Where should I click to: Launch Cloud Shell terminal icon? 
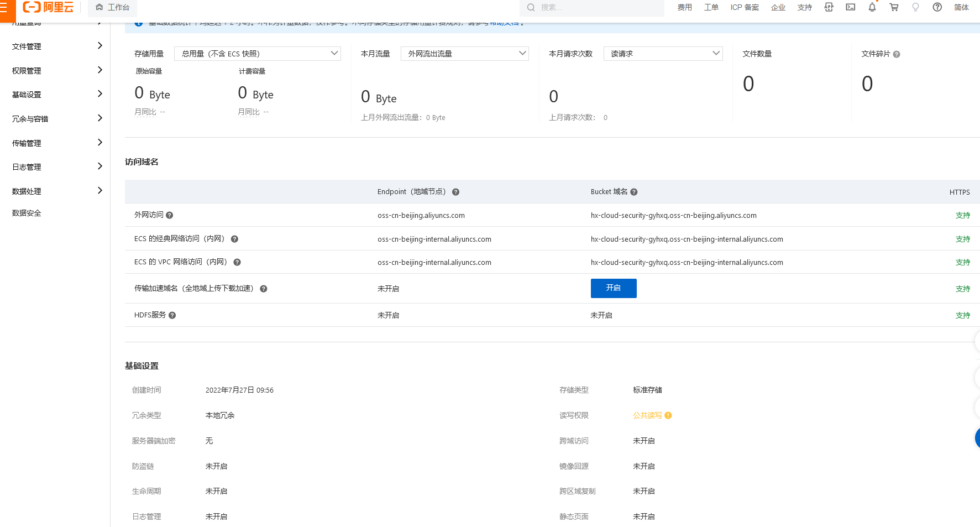pyautogui.click(x=851, y=7)
